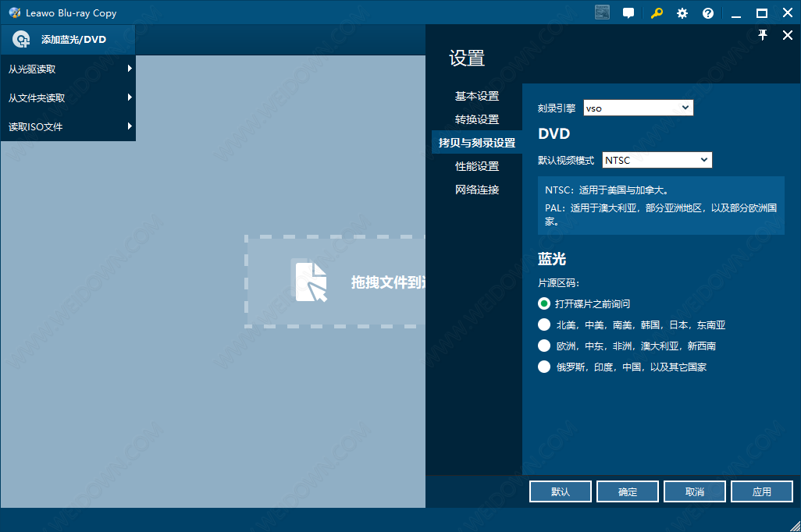Open the help question mark icon
Image resolution: width=801 pixels, height=532 pixels.
tap(707, 13)
